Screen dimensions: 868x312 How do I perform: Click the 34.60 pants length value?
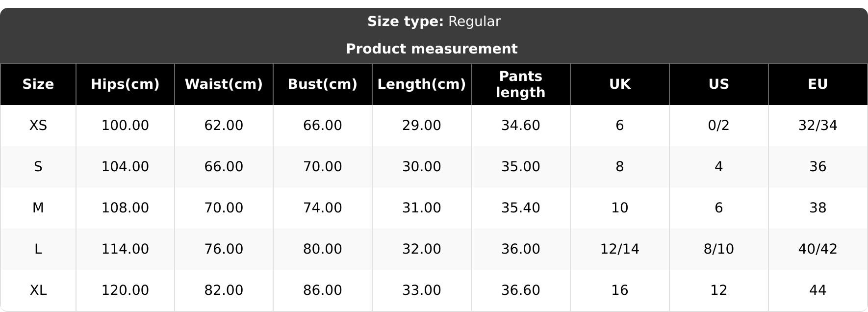point(520,126)
